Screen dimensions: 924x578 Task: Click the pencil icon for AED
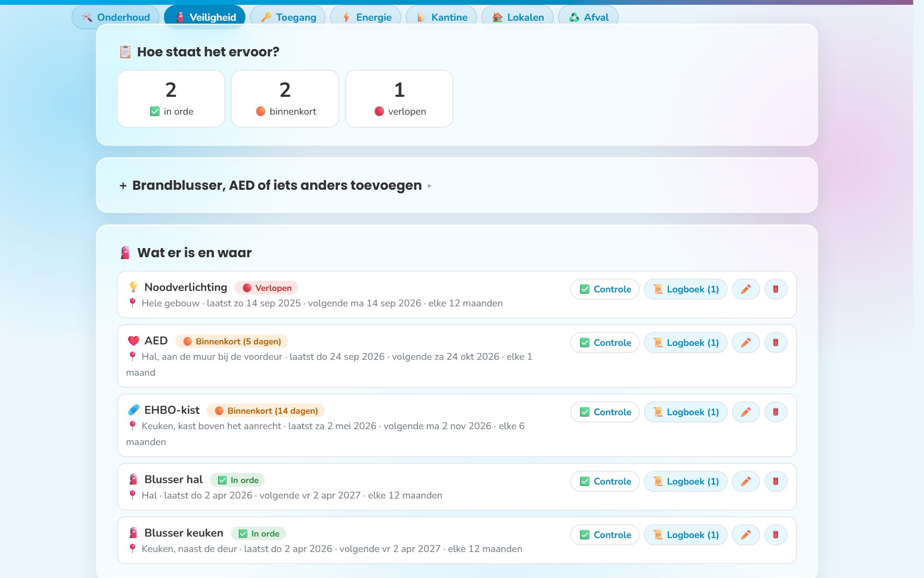[x=745, y=342]
